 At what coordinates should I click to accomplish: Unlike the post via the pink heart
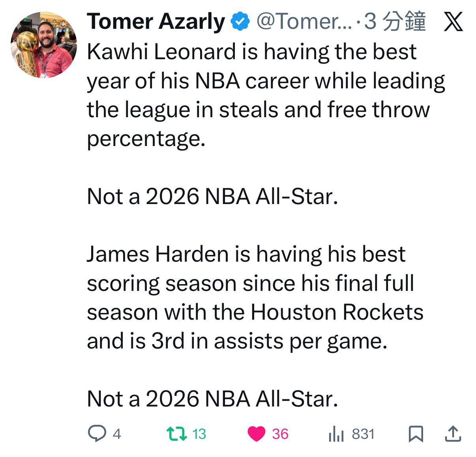257,434
